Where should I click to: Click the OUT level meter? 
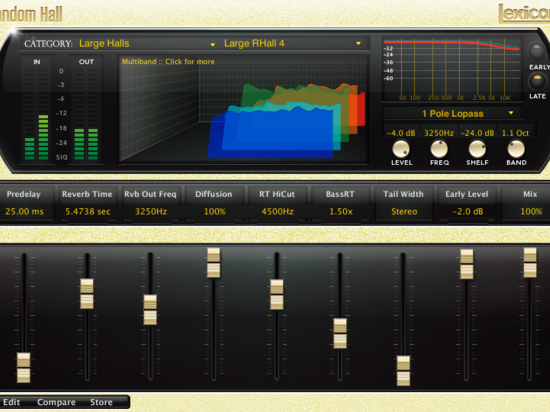coord(86,114)
